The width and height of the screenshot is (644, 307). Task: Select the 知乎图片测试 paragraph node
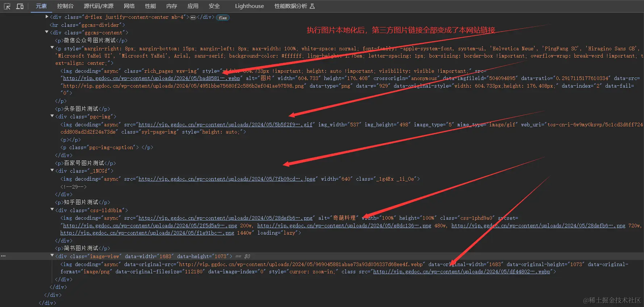pos(83,202)
